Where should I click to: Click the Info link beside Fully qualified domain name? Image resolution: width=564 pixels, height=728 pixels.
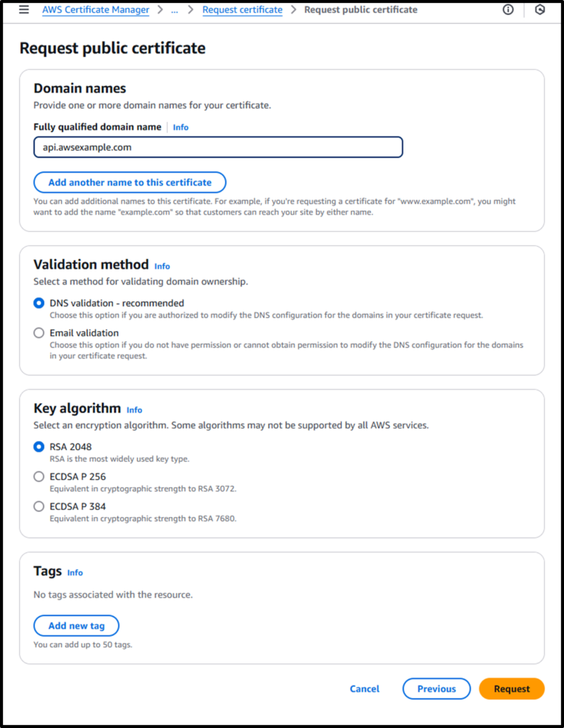tap(180, 127)
